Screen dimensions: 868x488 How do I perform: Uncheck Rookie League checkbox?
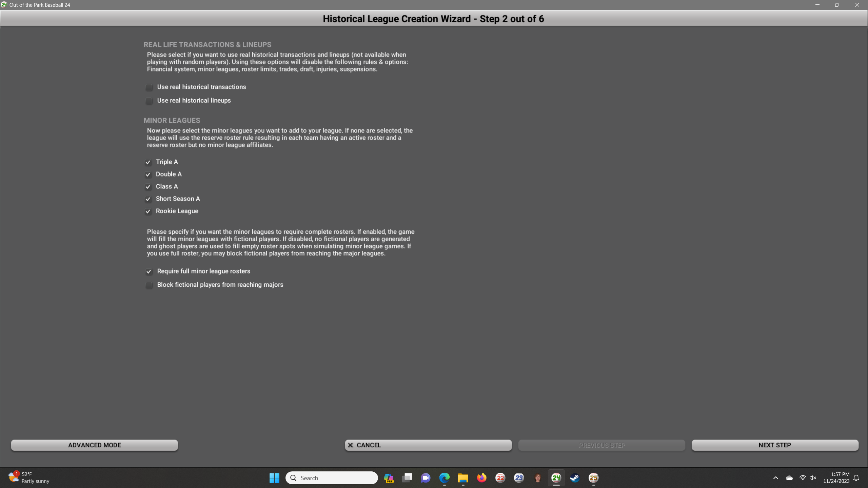[x=148, y=211]
